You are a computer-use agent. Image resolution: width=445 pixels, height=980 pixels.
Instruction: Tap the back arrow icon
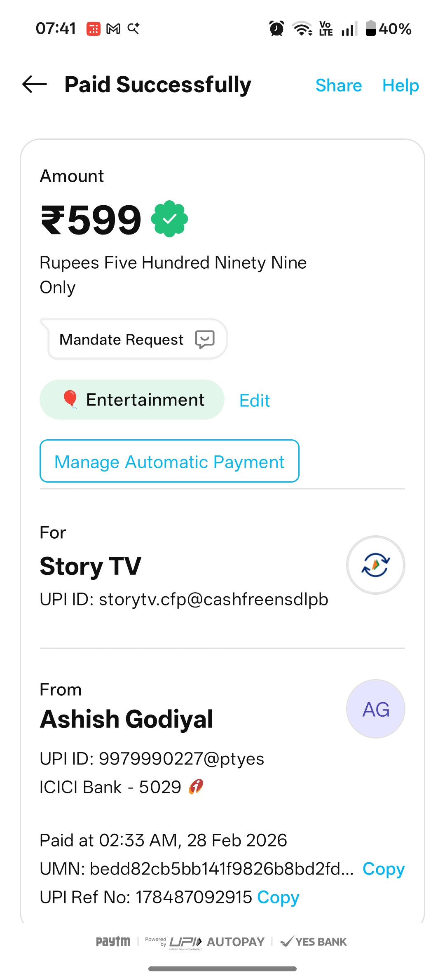35,84
